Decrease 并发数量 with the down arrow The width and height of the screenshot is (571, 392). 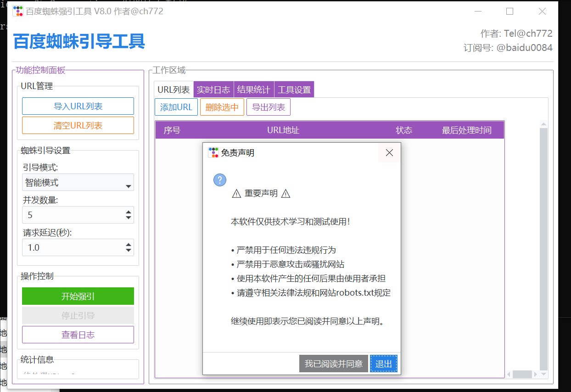129,218
